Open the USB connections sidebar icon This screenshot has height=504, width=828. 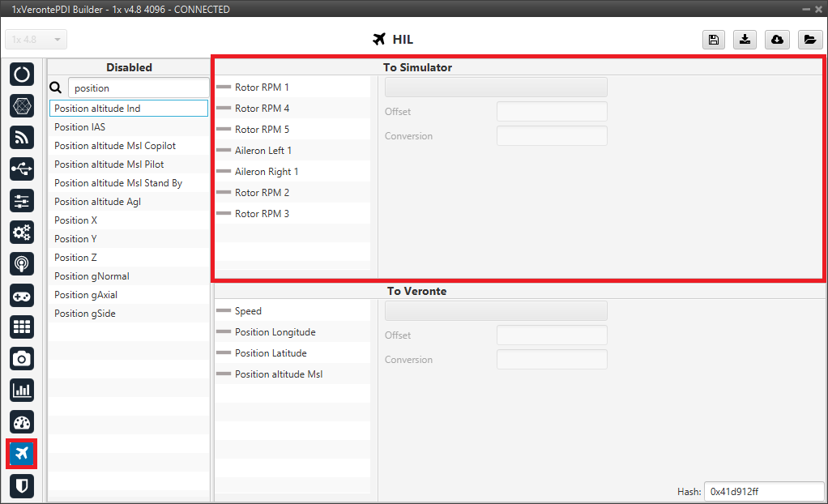22,169
